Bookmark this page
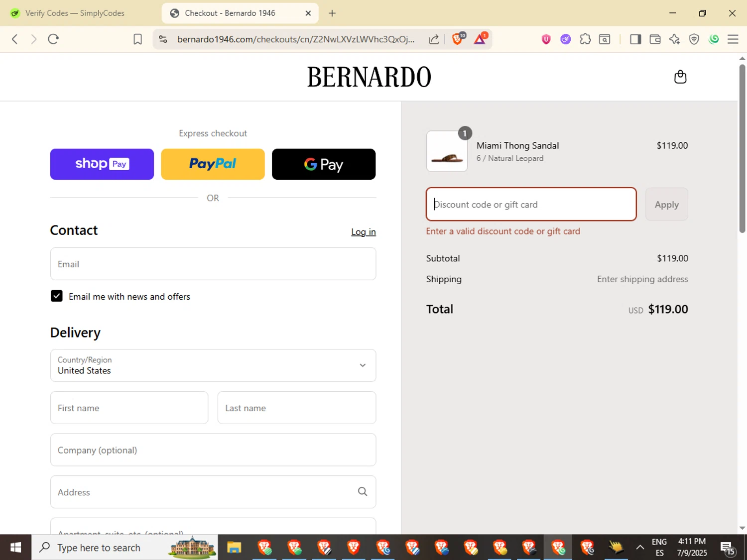Image resolution: width=747 pixels, height=560 pixels. click(138, 39)
